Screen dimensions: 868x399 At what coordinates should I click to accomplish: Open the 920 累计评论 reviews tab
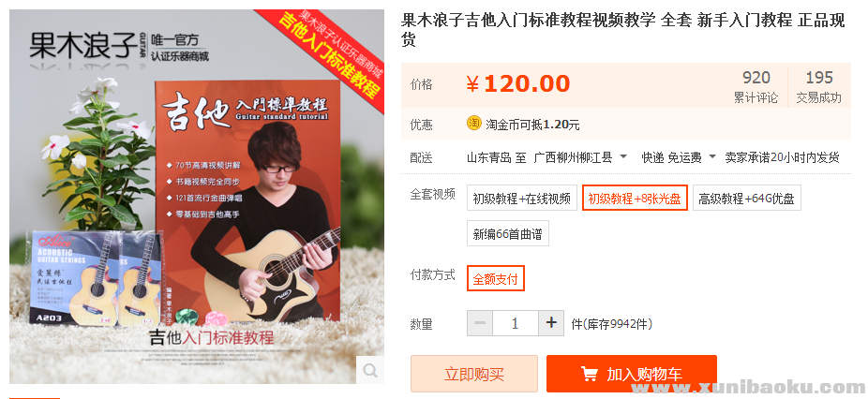(x=756, y=86)
